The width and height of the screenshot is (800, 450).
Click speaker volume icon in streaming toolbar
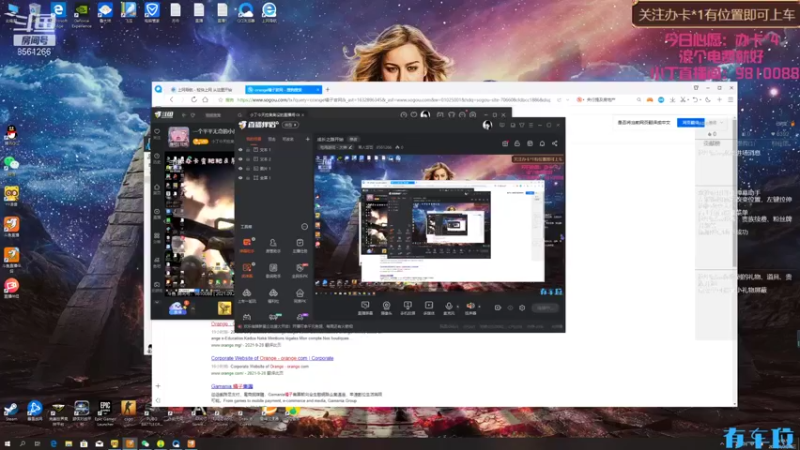pyautogui.click(x=470, y=307)
